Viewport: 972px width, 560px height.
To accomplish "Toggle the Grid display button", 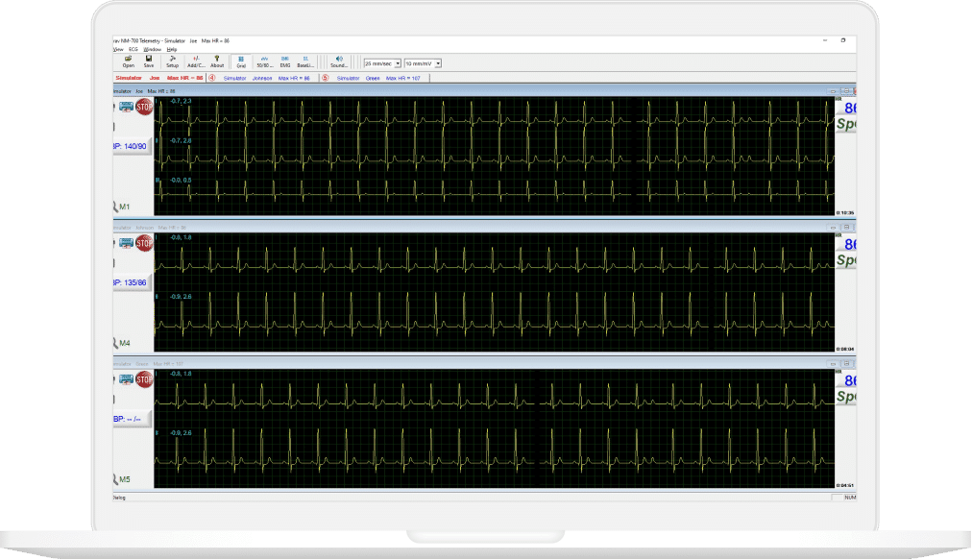I will (x=241, y=61).
